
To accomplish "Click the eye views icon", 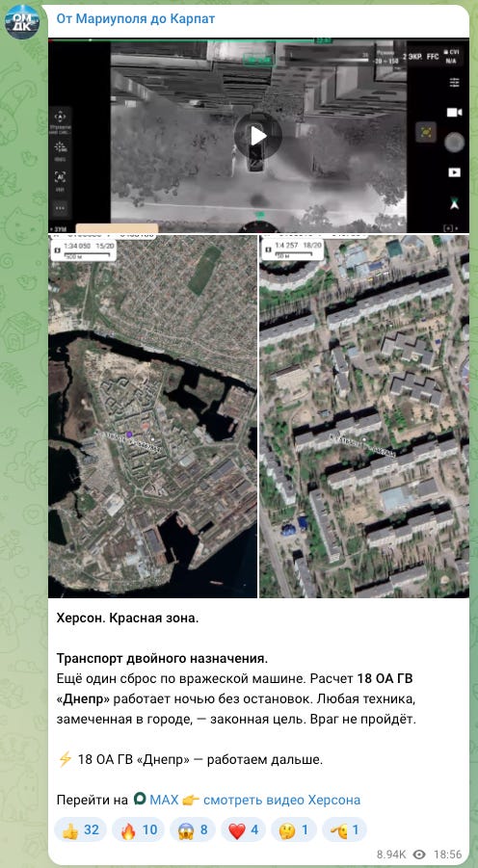I will (x=419, y=855).
